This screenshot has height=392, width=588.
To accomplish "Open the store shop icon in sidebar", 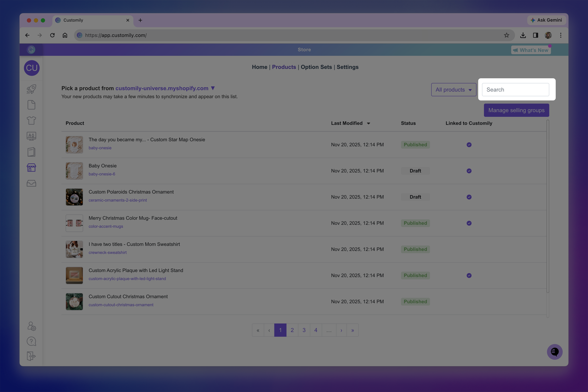I will tap(31, 168).
